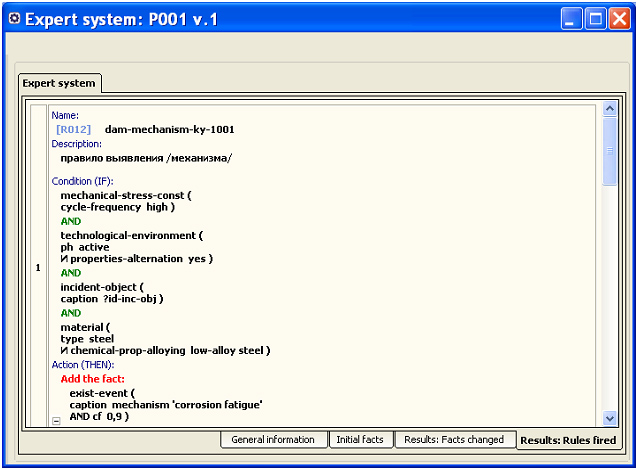Open the Initial facts tab
This screenshot has height=469, width=636.
tap(360, 439)
